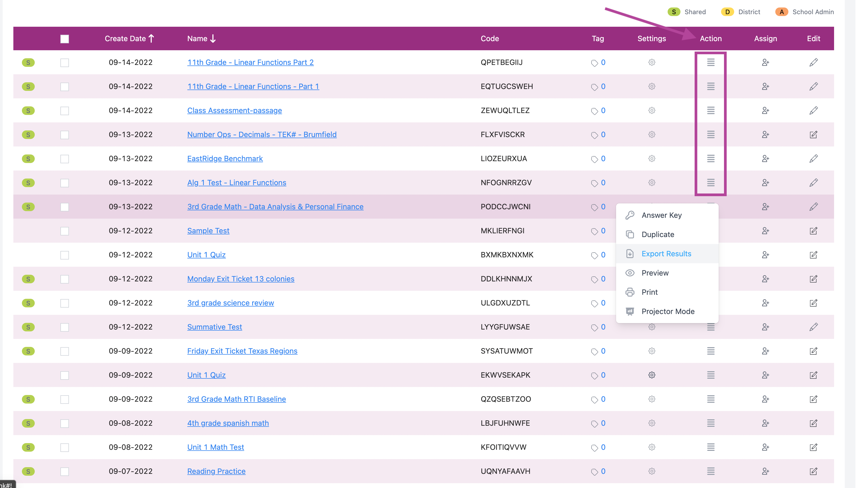
Task: Open action menu for Friday Exit Ticket Texas Regions
Action: coord(711,351)
